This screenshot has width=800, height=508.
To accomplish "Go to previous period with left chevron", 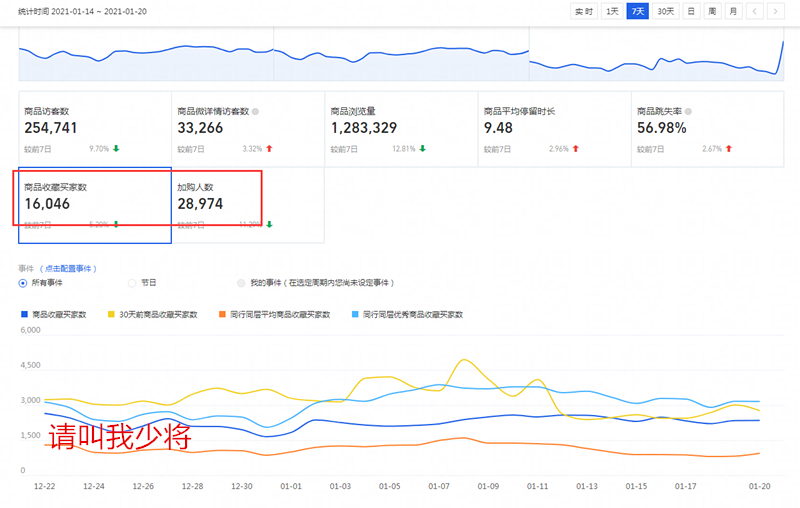I will tap(755, 11).
